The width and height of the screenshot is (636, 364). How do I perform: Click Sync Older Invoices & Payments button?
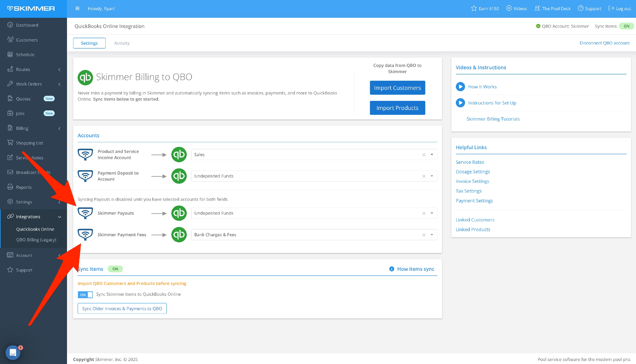click(x=122, y=308)
